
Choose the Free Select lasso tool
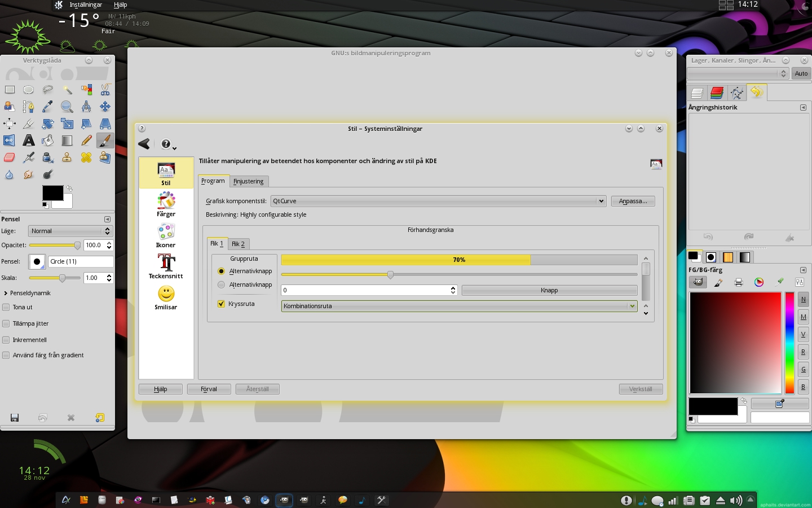pyautogui.click(x=48, y=89)
